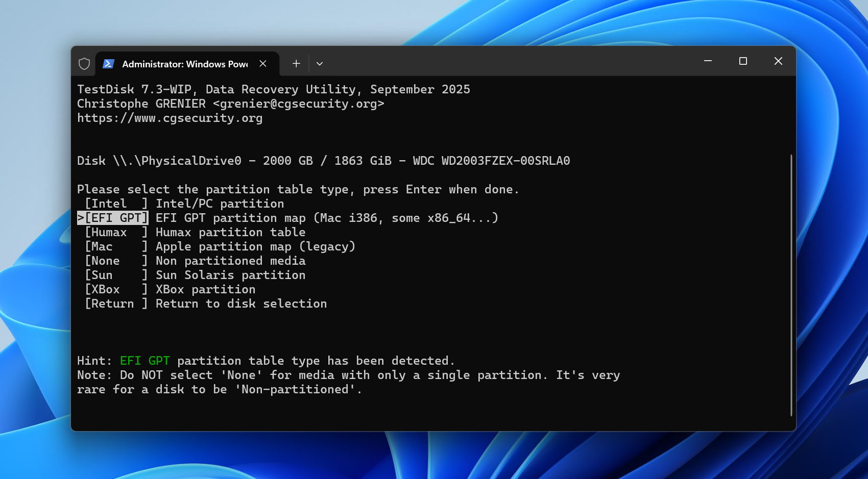Click the shield icon in the title bar
The width and height of the screenshot is (868, 479).
pos(84,64)
